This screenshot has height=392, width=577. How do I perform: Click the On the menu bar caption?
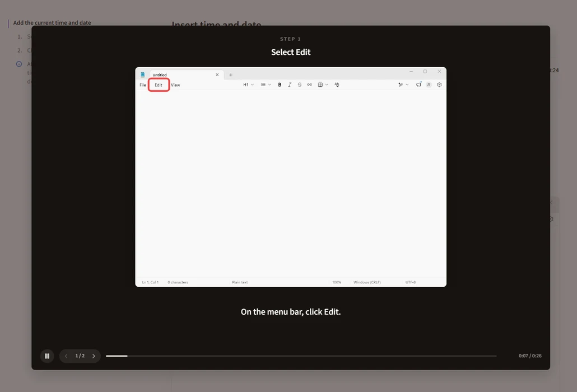[291, 312]
